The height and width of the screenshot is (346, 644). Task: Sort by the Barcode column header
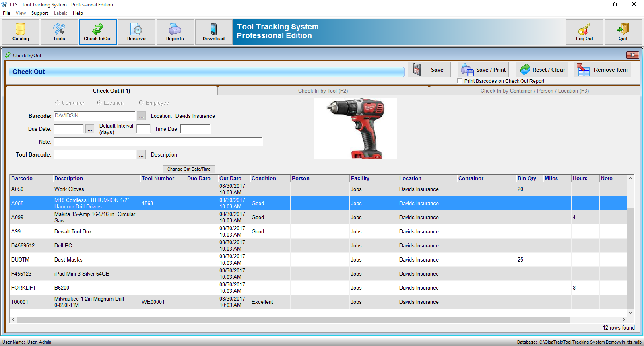31,178
